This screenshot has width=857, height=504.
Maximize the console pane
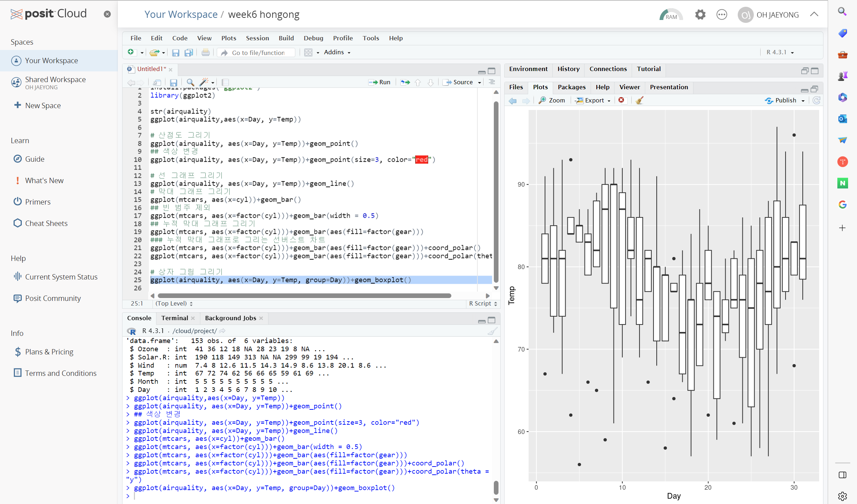click(x=492, y=321)
